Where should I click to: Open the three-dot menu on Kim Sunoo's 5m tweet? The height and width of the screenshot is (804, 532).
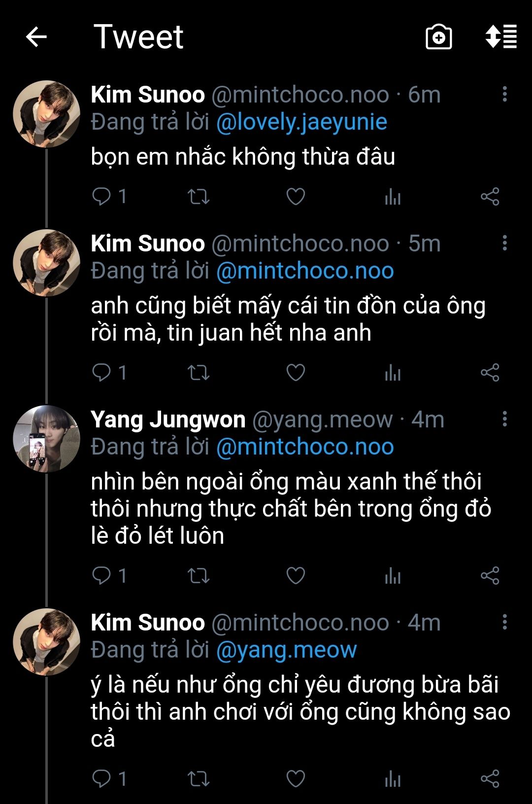[x=504, y=243]
